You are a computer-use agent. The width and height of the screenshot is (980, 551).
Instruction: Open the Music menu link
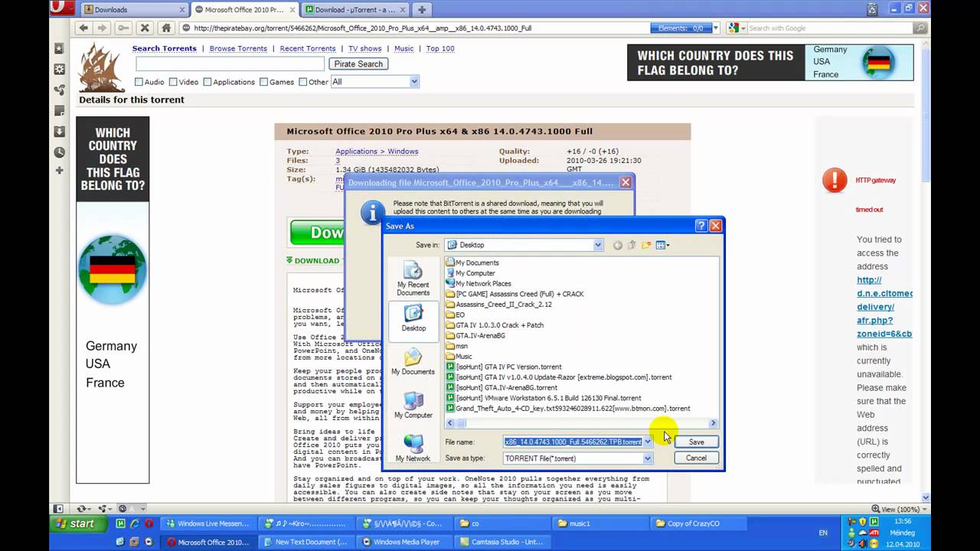(x=403, y=48)
